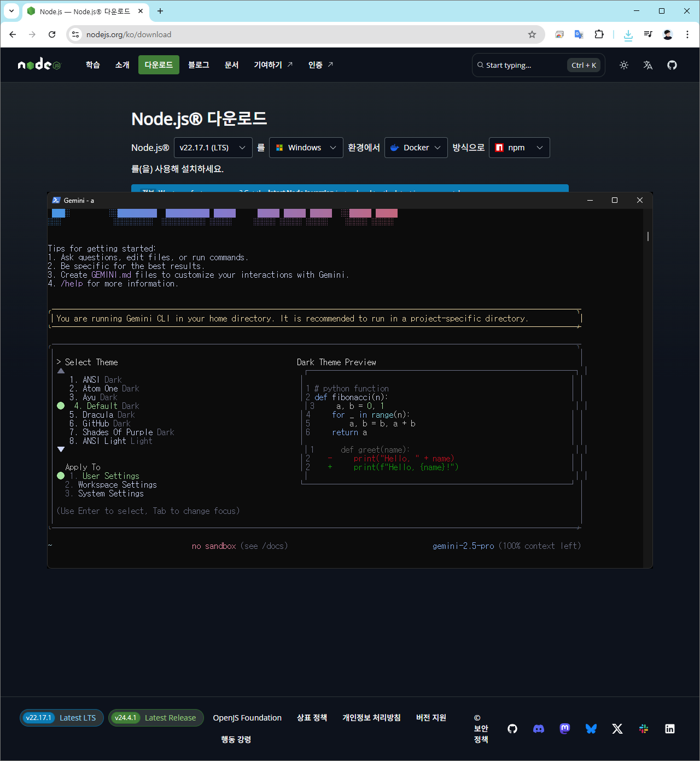Click the Discord icon in footer
The image size is (700, 761).
click(539, 729)
